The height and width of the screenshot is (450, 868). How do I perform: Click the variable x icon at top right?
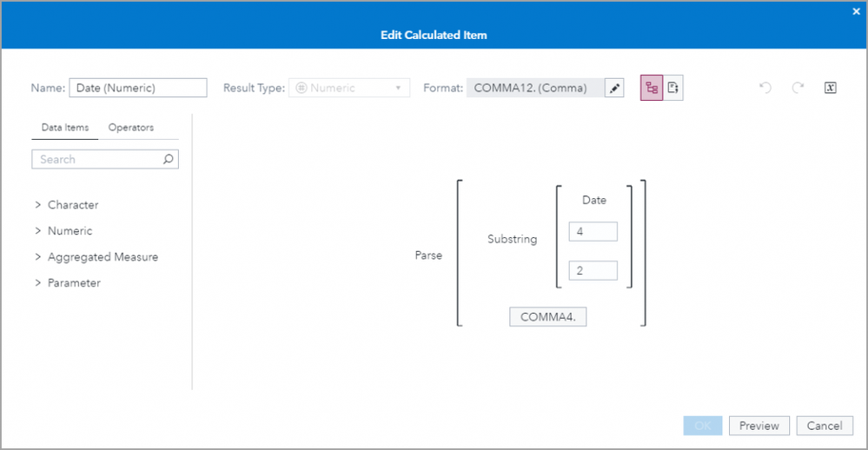click(830, 88)
